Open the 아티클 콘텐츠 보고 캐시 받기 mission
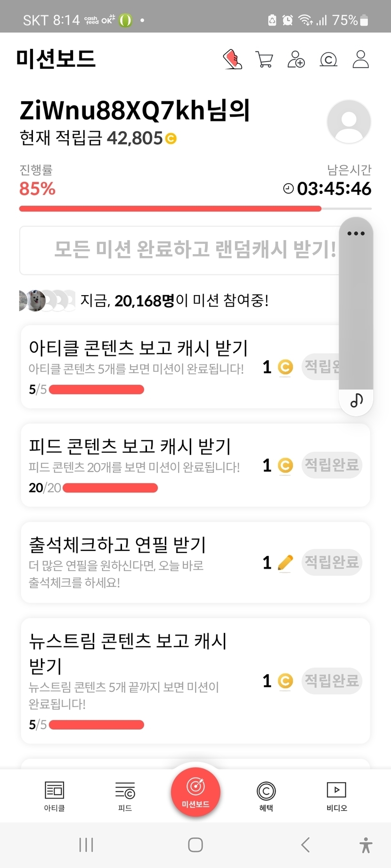 (x=138, y=348)
